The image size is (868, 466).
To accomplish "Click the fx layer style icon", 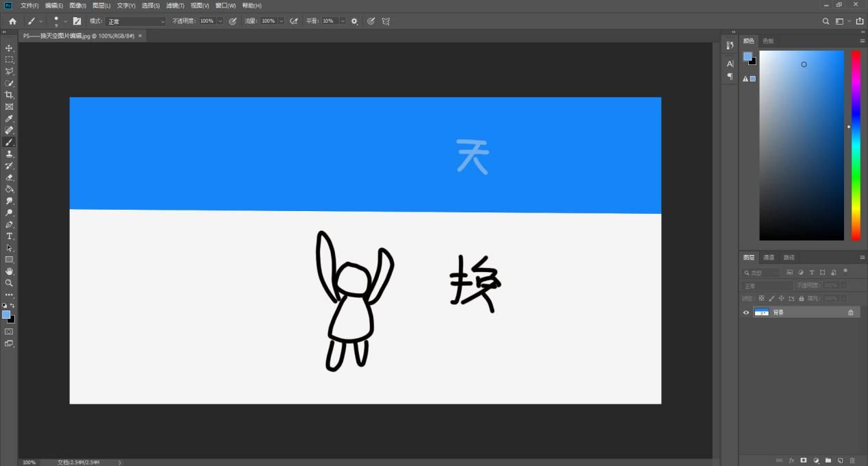I will pyautogui.click(x=791, y=461).
